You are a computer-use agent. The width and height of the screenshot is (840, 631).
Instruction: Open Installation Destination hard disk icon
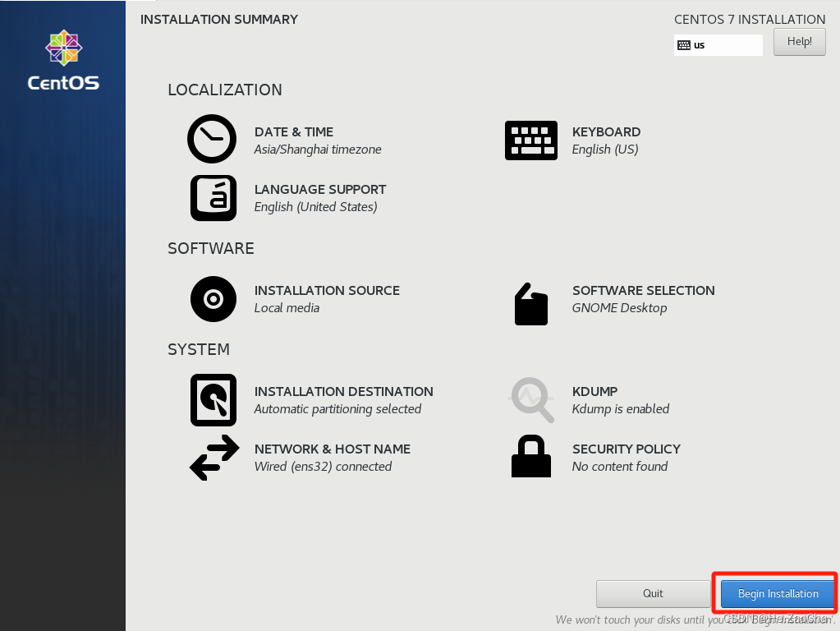pos(213,400)
